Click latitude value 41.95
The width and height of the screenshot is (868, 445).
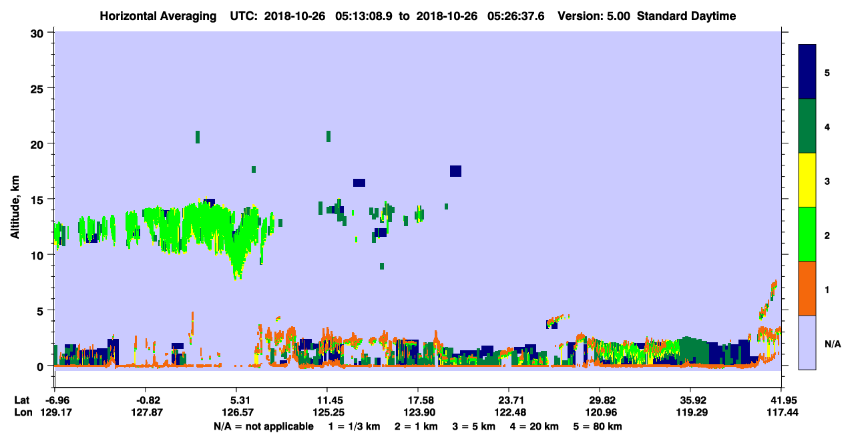[784, 400]
